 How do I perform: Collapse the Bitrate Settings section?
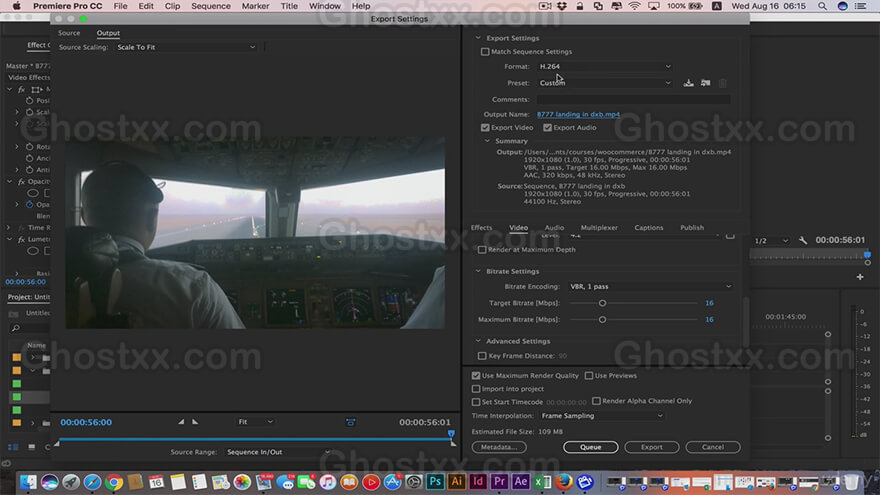coord(478,271)
